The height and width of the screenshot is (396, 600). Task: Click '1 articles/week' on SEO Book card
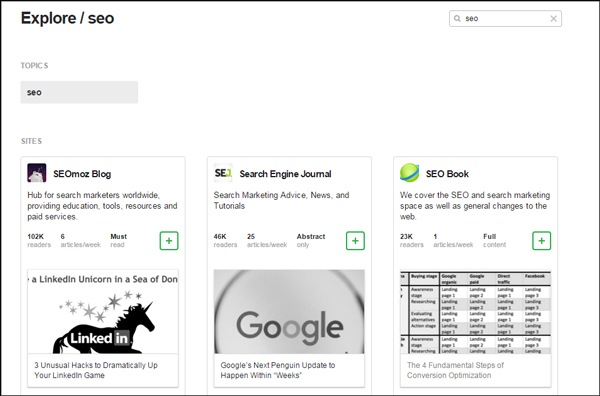[453, 241]
